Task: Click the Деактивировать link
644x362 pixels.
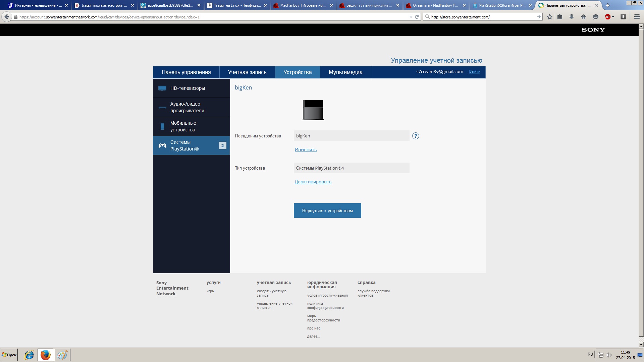Action: [x=313, y=182]
